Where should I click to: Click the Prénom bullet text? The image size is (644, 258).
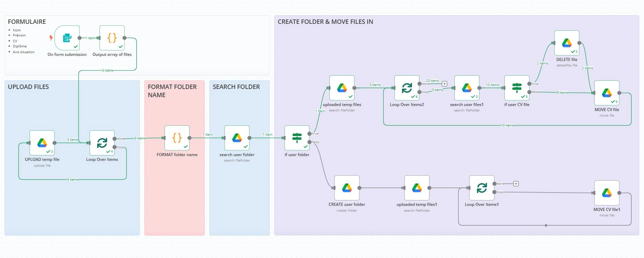pyautogui.click(x=19, y=35)
